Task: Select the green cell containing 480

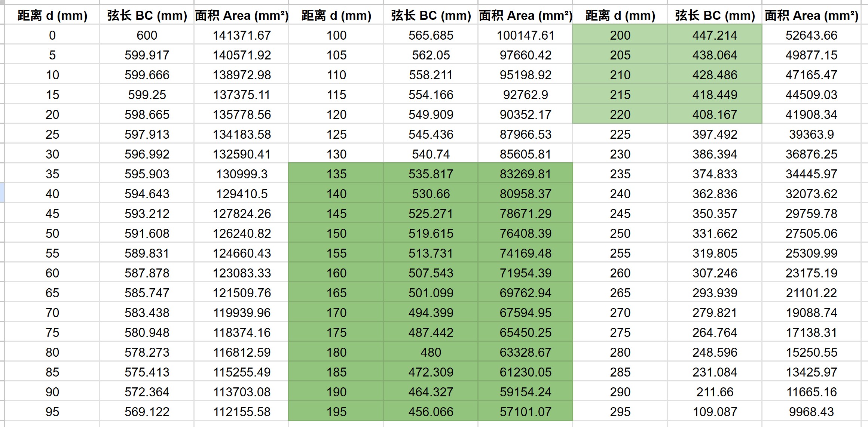Action: pyautogui.click(x=431, y=352)
